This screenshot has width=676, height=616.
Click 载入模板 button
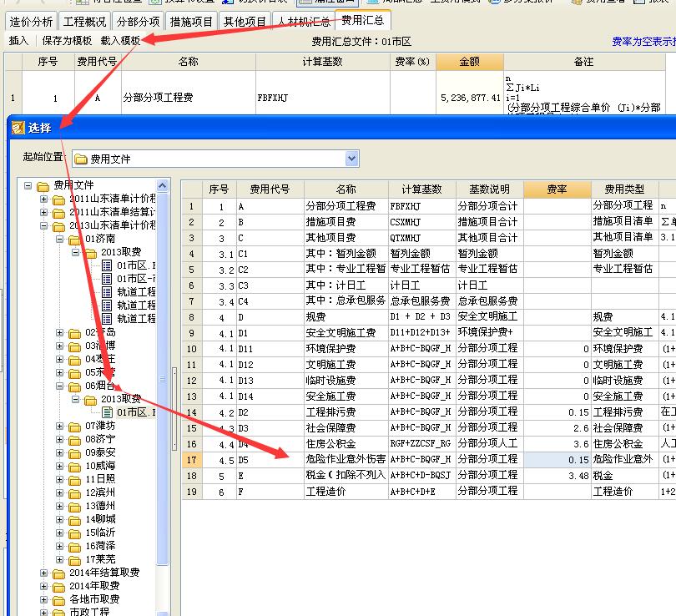pos(120,41)
